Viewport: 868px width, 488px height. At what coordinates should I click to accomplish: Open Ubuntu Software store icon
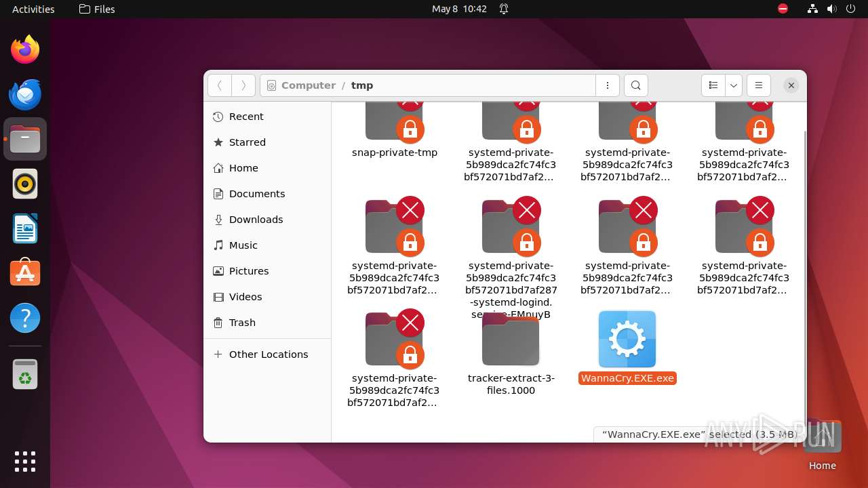(25, 273)
